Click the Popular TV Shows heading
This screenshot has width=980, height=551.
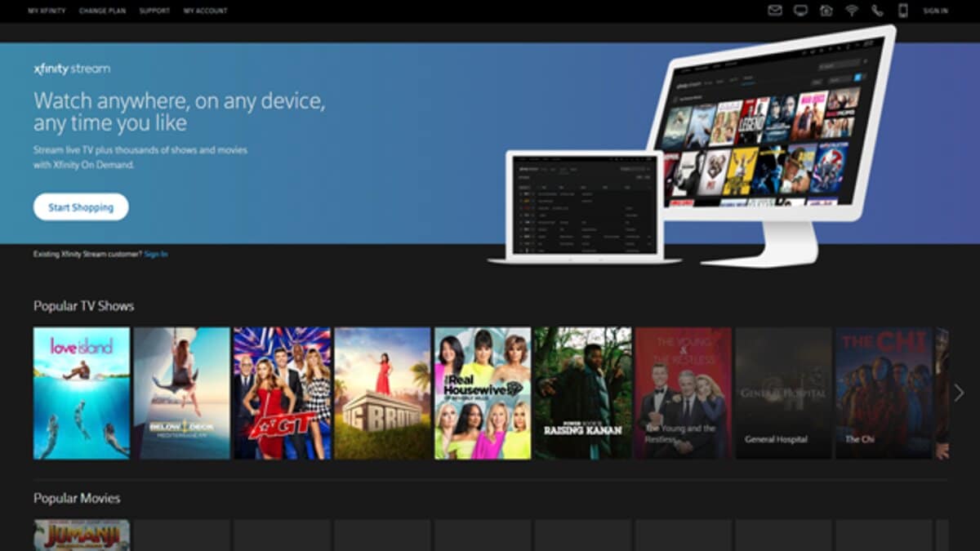point(83,306)
